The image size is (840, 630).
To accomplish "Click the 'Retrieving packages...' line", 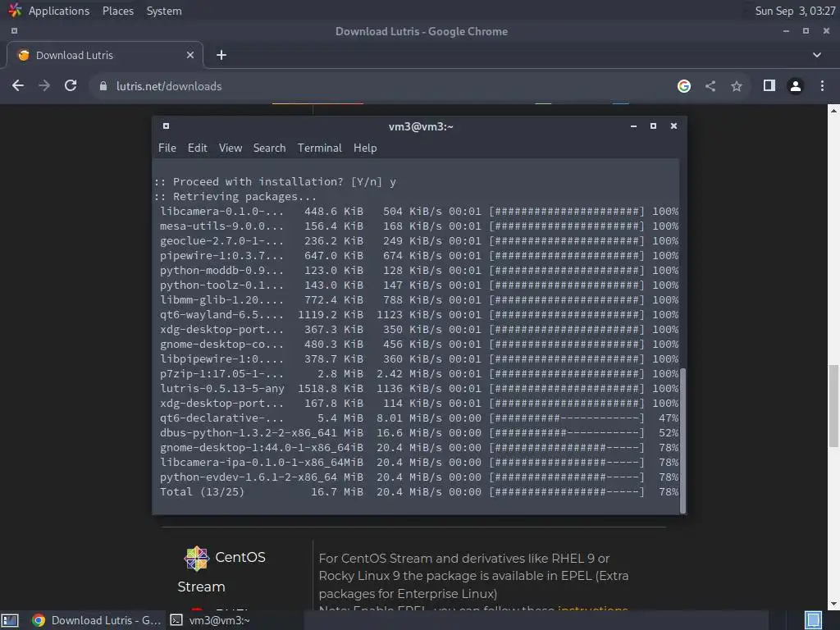I will [235, 197].
